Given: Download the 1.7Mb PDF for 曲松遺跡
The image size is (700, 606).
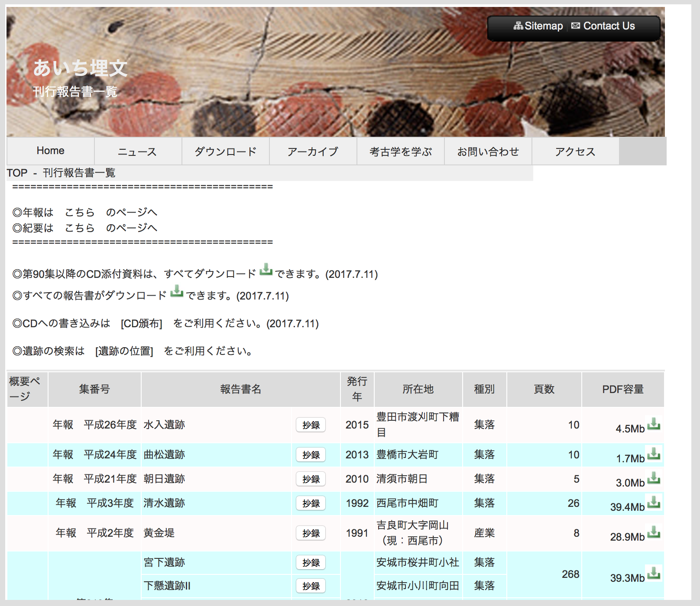Looking at the screenshot, I should pos(654,454).
